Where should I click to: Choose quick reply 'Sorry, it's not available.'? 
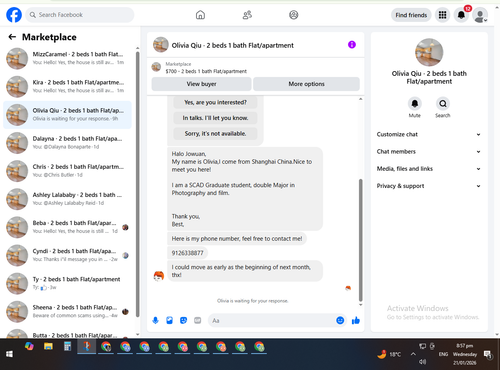(x=215, y=134)
